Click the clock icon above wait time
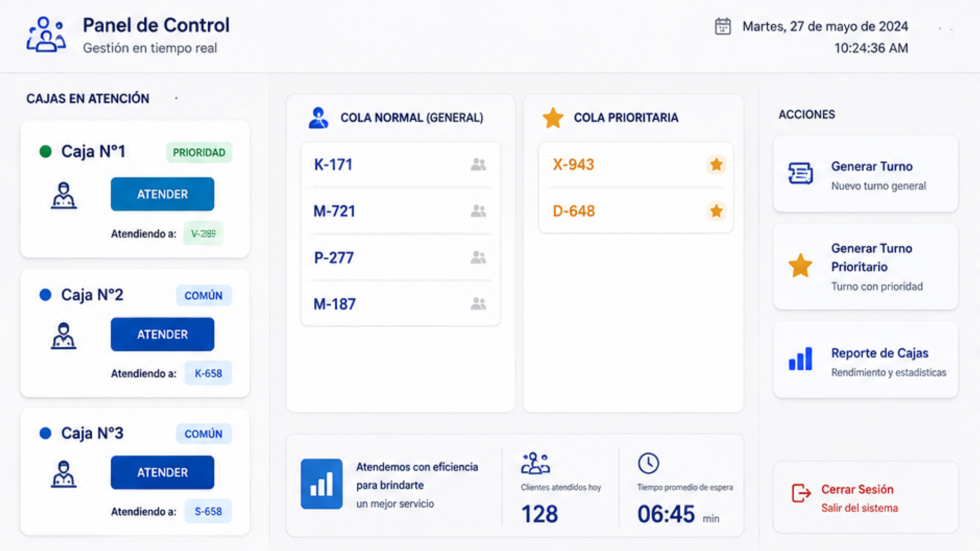Screen dimensions: 980x551 tap(648, 463)
